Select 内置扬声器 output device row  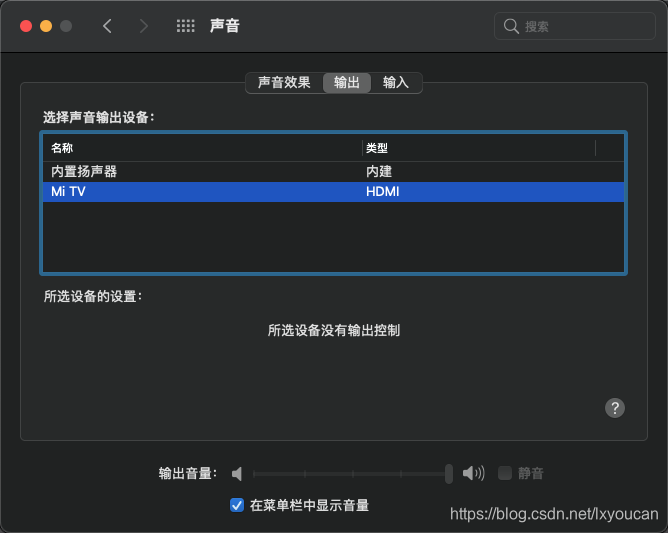click(x=333, y=171)
